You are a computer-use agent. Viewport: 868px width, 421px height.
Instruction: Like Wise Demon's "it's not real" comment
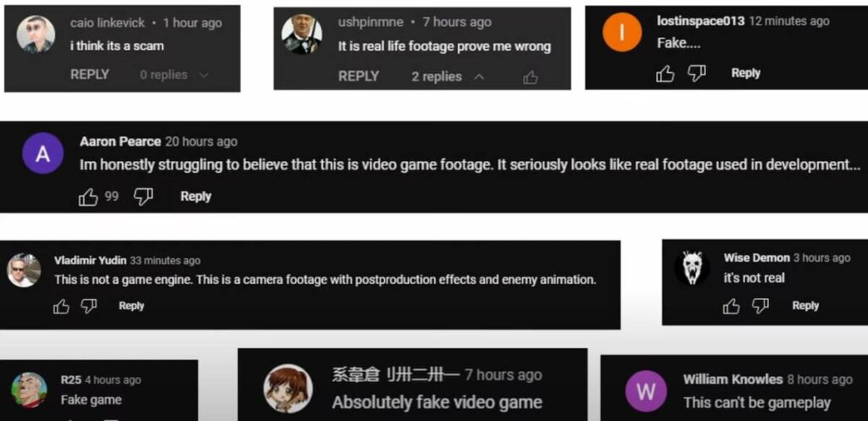732,306
